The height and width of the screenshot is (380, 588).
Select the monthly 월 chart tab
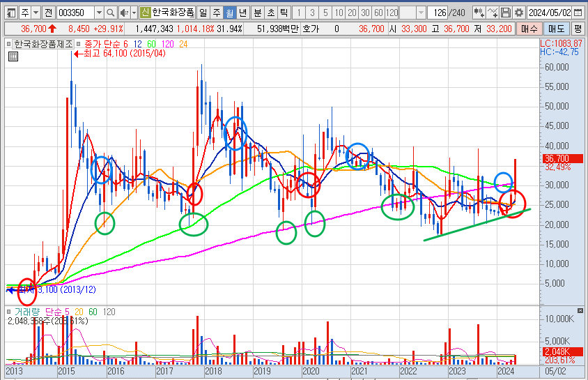pyautogui.click(x=229, y=13)
